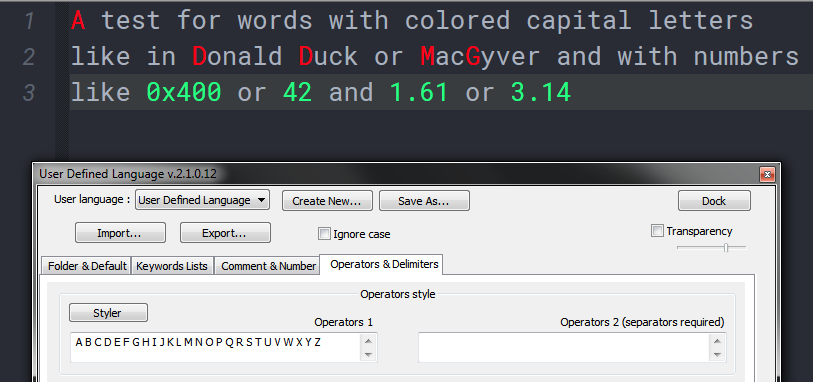Click the Operators 2 scroll down arrow

(x=718, y=355)
